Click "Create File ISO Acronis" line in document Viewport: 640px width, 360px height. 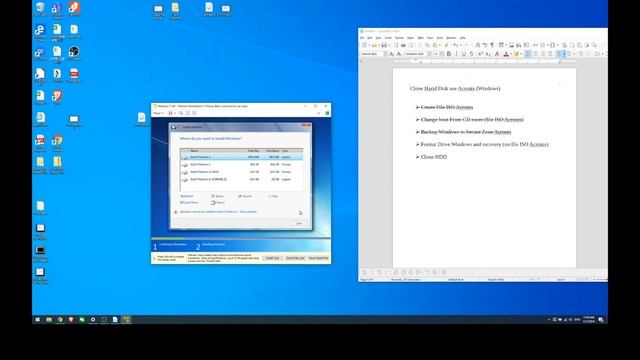point(447,107)
